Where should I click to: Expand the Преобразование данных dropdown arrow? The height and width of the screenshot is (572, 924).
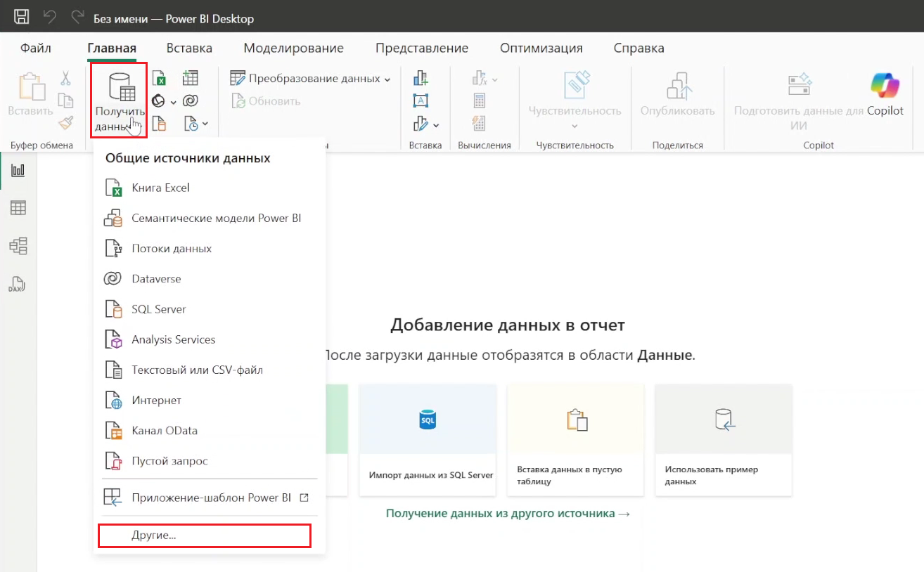pos(387,79)
